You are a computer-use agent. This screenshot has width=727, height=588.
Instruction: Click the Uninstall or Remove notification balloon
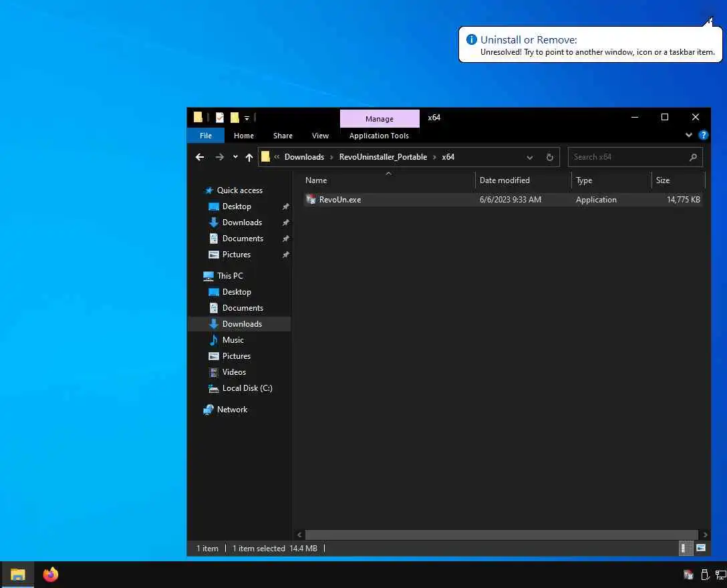[x=590, y=45]
